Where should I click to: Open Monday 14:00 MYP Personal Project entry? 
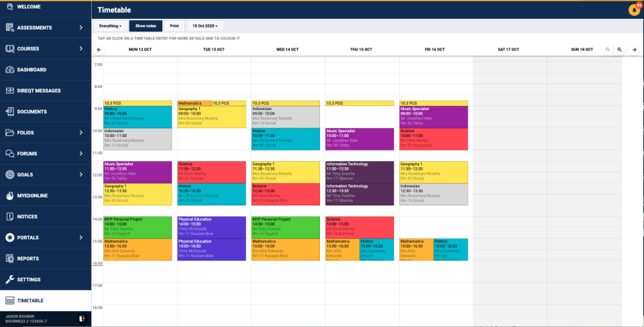pos(138,228)
